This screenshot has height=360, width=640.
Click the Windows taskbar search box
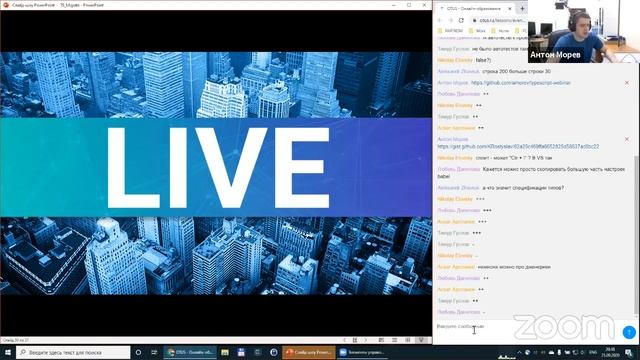point(73,352)
